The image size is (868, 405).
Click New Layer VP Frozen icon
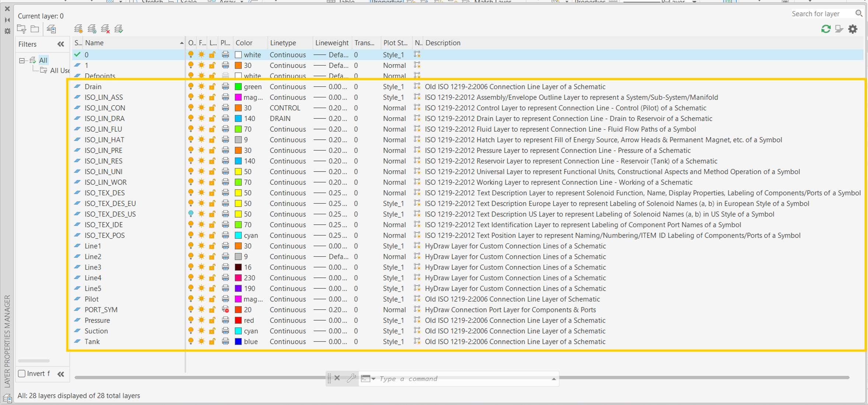coord(92,29)
